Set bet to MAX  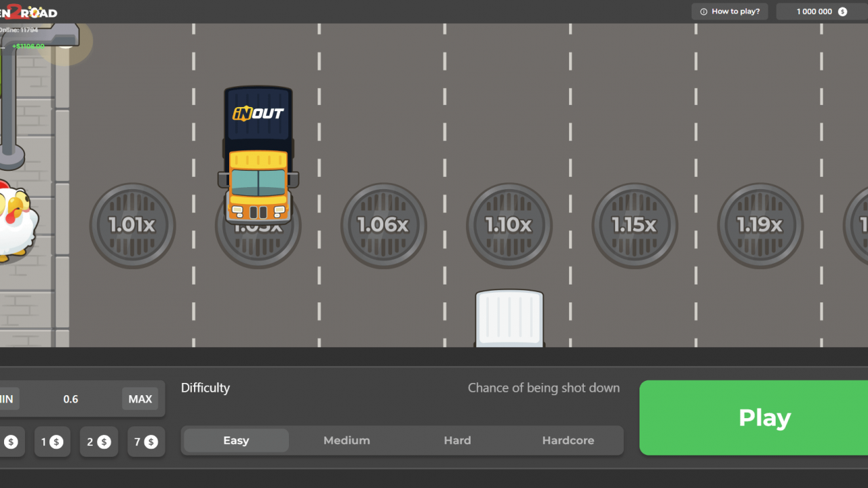pos(140,399)
